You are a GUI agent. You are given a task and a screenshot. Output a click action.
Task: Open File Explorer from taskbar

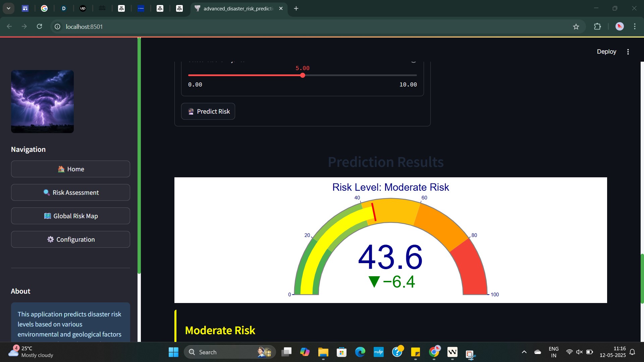(x=323, y=352)
